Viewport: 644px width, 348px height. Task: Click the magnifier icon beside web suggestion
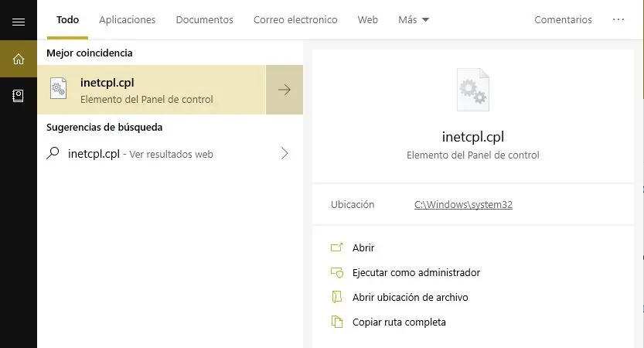pos(53,154)
